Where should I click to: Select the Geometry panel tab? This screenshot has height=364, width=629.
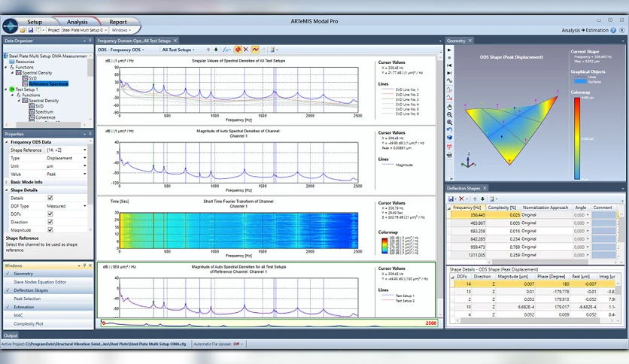[456, 41]
